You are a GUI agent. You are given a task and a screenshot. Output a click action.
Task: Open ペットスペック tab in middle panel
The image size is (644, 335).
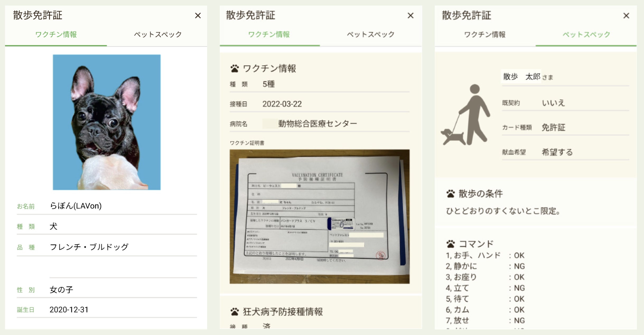click(370, 35)
